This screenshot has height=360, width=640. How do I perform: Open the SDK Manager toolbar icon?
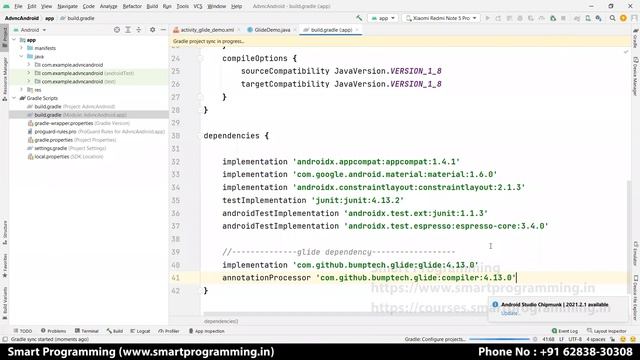598,18
